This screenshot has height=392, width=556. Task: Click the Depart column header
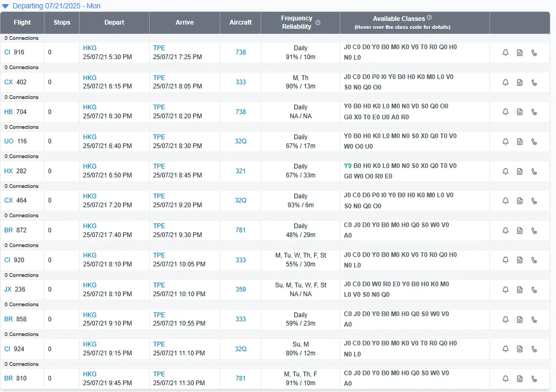114,23
